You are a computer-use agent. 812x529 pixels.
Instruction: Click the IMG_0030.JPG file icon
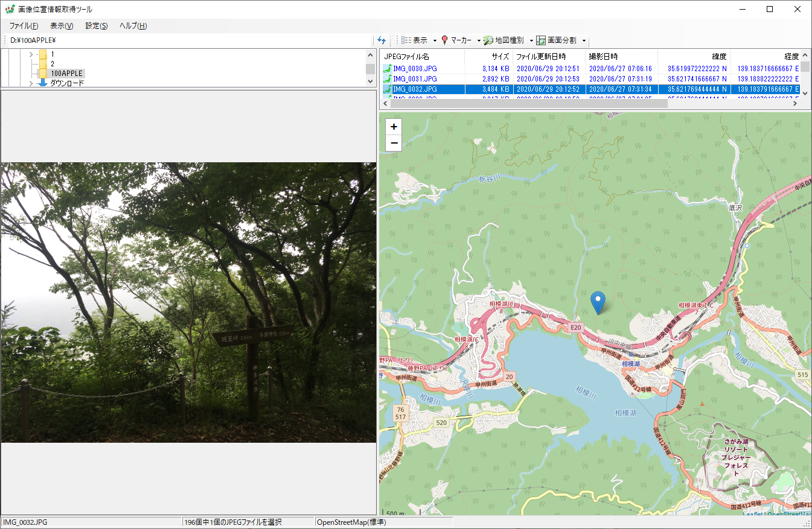click(x=386, y=69)
